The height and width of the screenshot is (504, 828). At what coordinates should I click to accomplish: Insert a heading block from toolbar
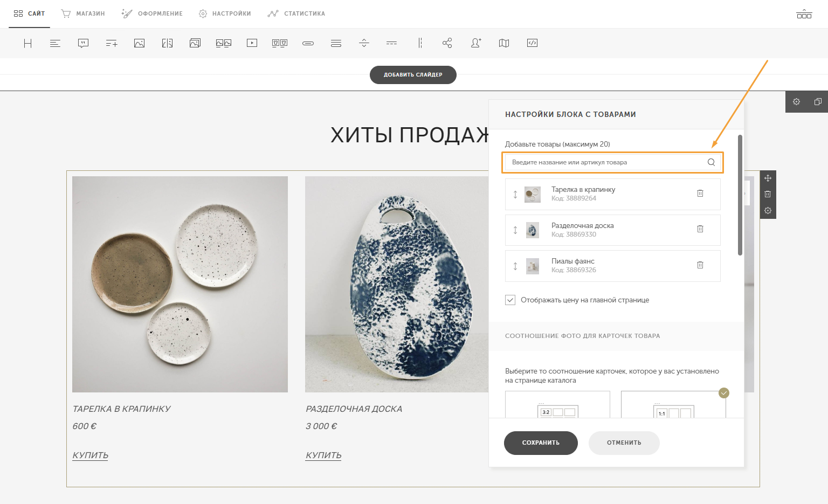pos(27,43)
